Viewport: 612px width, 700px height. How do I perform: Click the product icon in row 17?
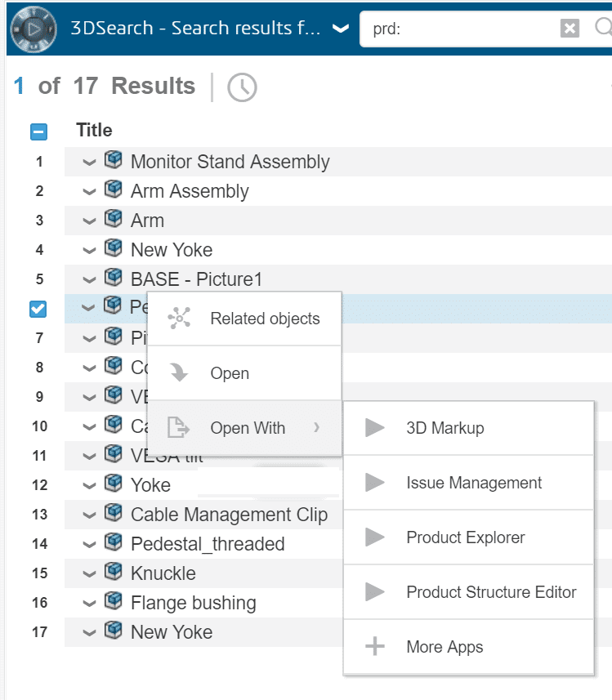click(x=113, y=631)
